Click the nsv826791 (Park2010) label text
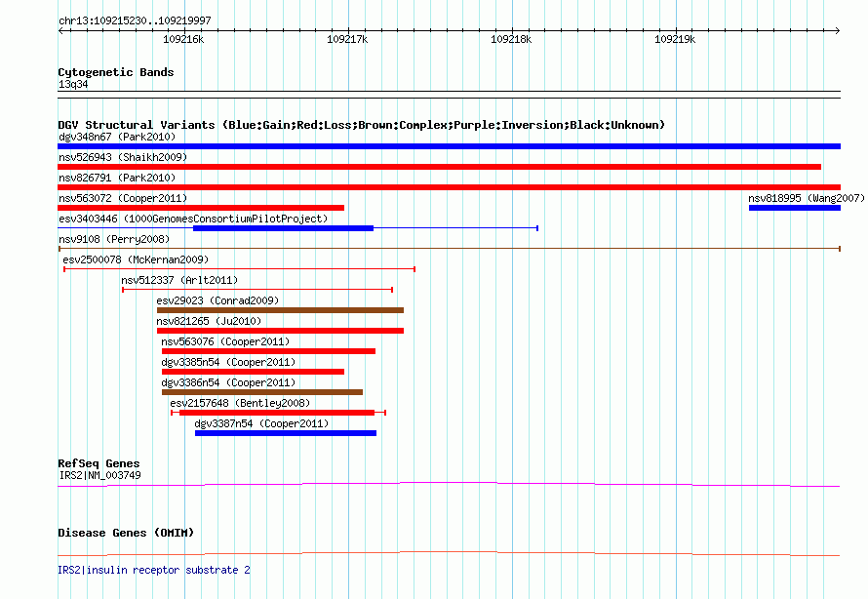The image size is (868, 599). tap(117, 178)
